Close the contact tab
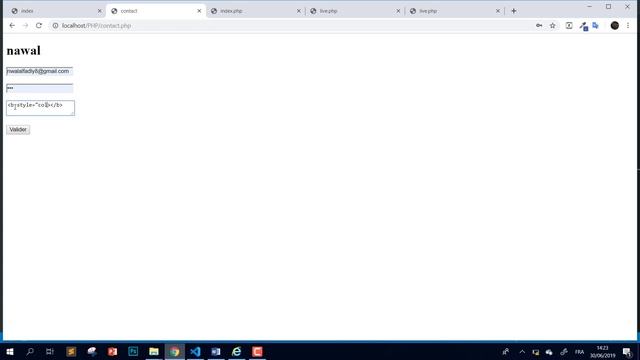This screenshot has height=360, width=640. (x=199, y=11)
